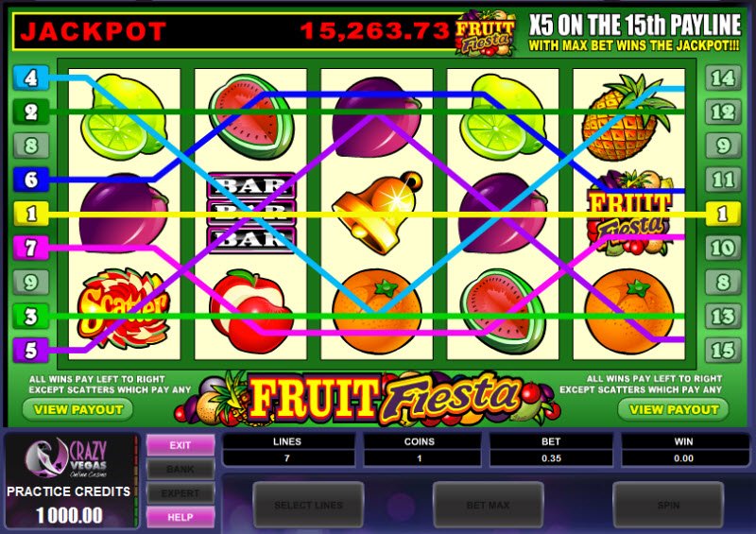Click the golden bell symbol

tap(377, 213)
